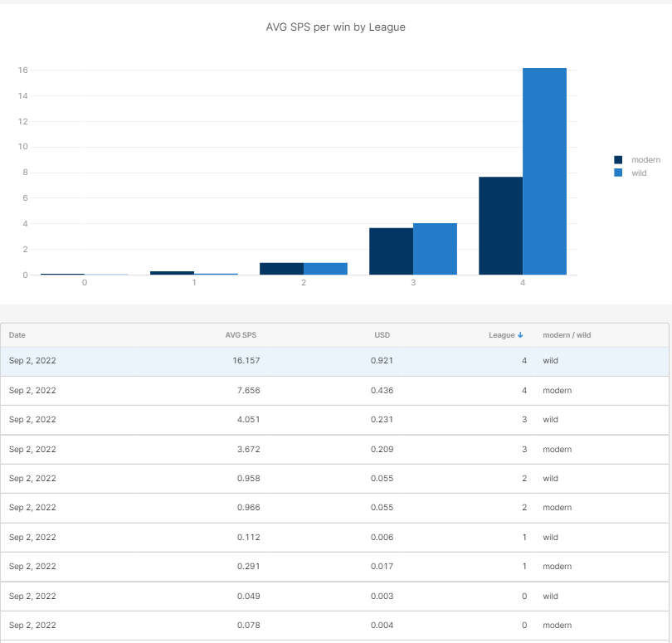Click the sort arrow in League column
Image resolution: width=672 pixels, height=643 pixels.
520,335
